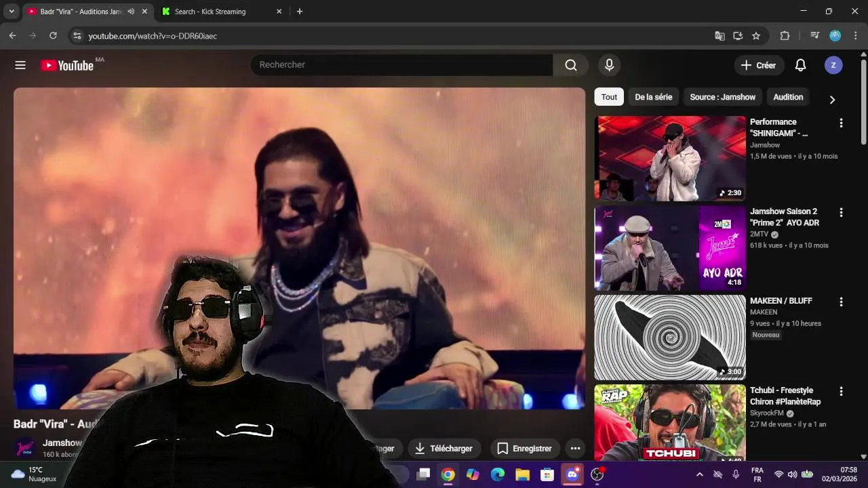Open taskbar volume speaker icon

coord(792,474)
